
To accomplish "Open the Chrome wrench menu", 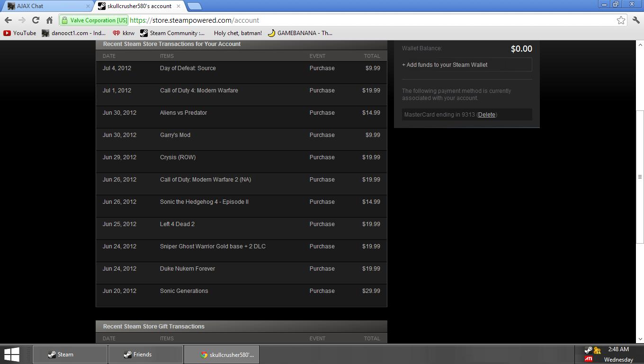I will coord(636,20).
